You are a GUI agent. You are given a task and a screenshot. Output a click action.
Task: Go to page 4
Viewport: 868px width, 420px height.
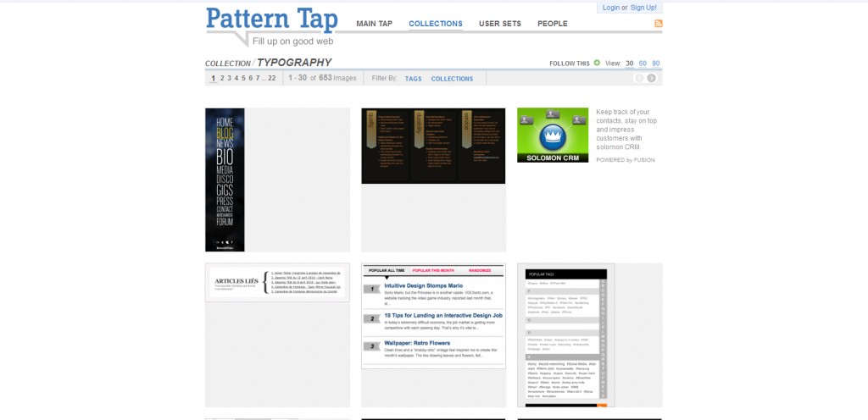tap(236, 79)
